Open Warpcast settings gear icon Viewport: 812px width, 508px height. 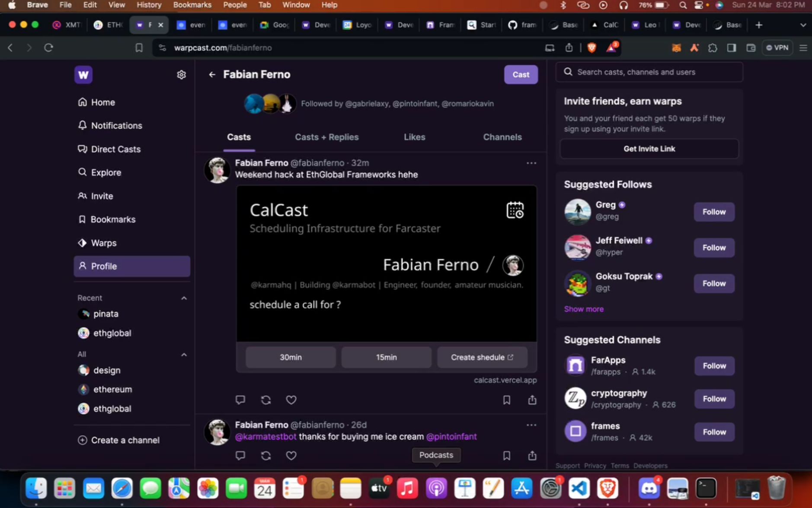(181, 75)
